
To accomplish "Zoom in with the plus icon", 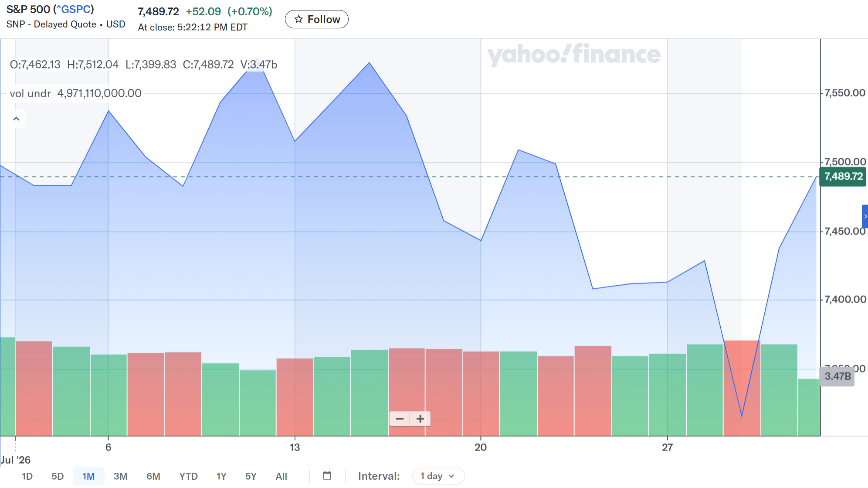I will coord(420,419).
